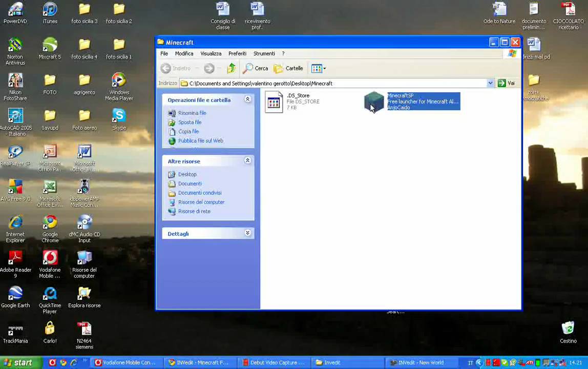
Task: Select the Internet Explorer desktop icon
Action: [x=15, y=229]
